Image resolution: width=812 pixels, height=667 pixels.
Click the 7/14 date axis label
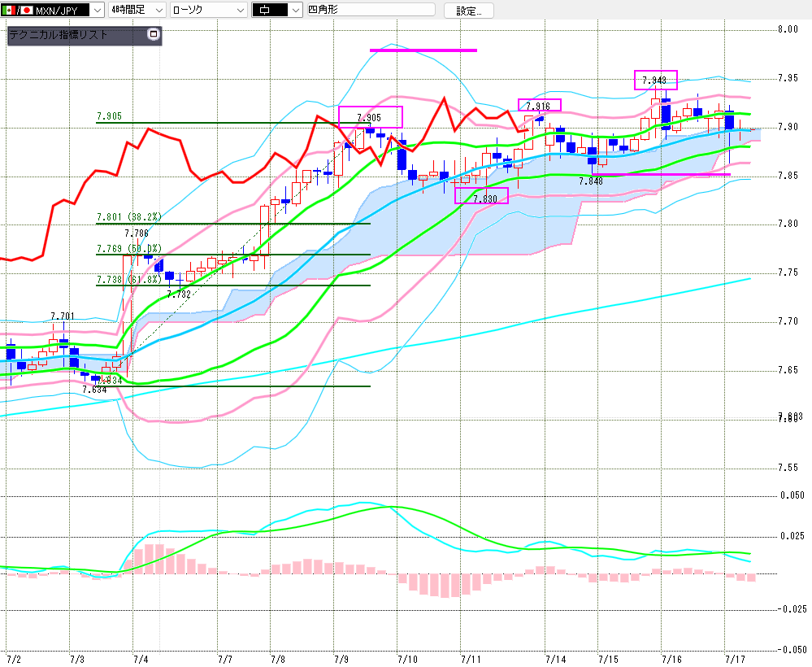(x=556, y=660)
